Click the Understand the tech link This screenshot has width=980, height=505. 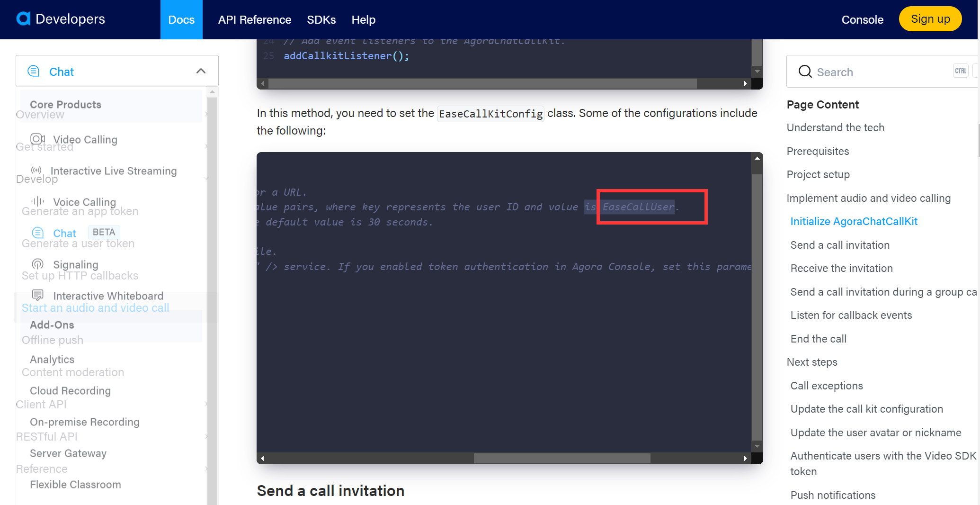pyautogui.click(x=835, y=127)
